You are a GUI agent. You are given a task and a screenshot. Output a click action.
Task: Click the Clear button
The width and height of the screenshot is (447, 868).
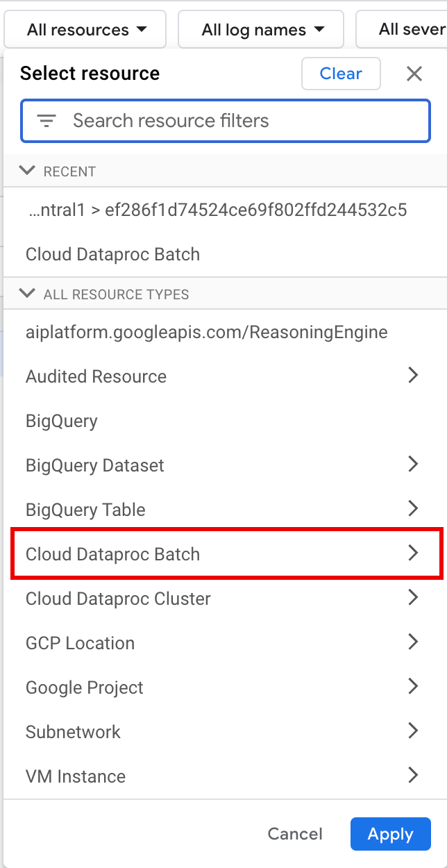click(341, 74)
